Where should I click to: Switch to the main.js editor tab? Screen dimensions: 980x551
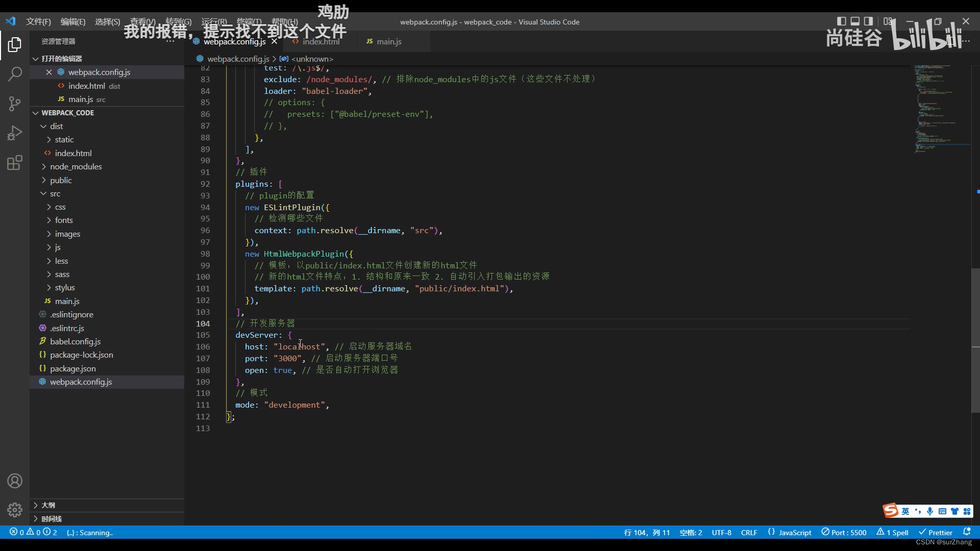(393, 41)
